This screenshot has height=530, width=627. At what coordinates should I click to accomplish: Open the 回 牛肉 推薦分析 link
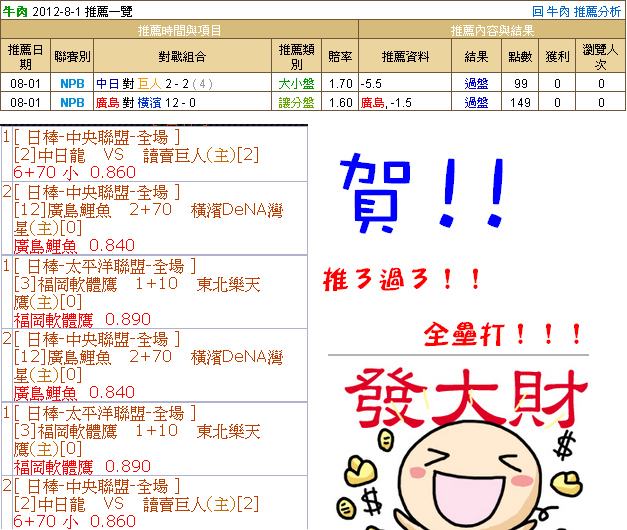coord(576,12)
